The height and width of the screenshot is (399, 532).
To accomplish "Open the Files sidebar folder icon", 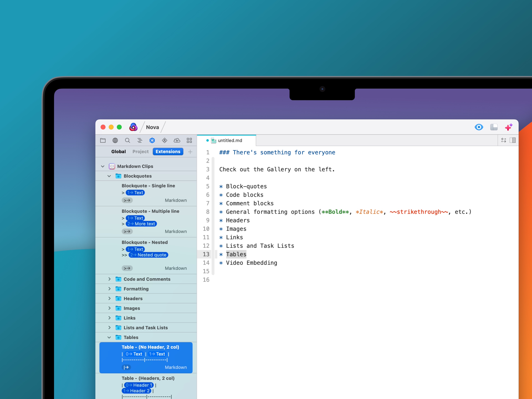I will [103, 140].
